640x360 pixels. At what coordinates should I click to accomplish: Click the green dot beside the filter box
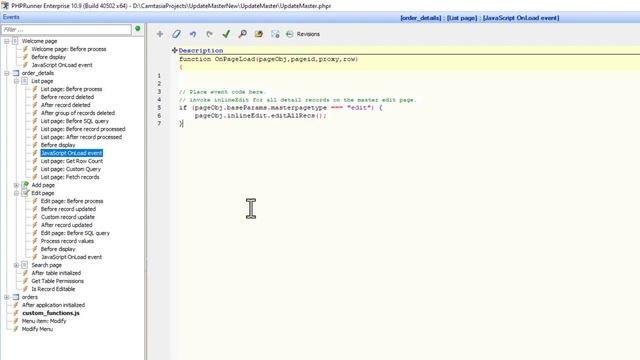coord(138,29)
